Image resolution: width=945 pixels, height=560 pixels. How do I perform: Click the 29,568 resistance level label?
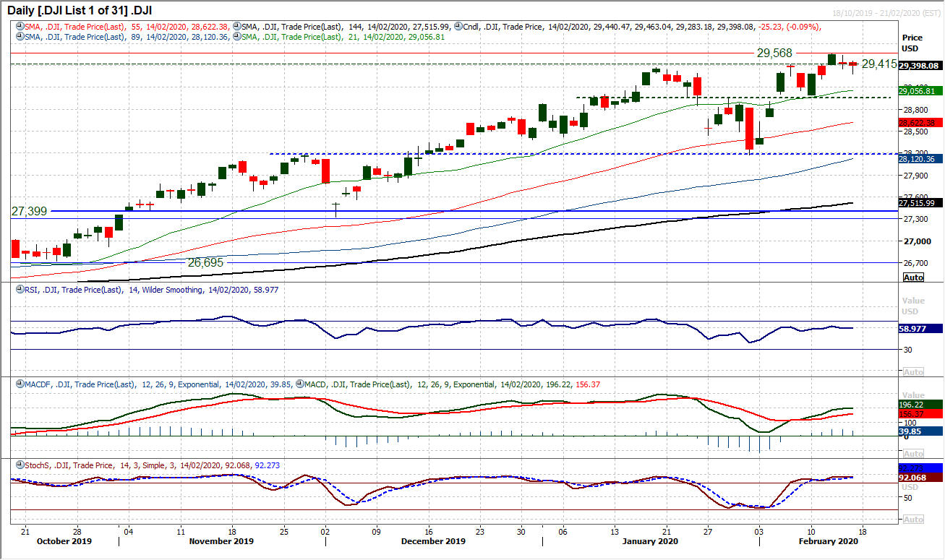[775, 53]
